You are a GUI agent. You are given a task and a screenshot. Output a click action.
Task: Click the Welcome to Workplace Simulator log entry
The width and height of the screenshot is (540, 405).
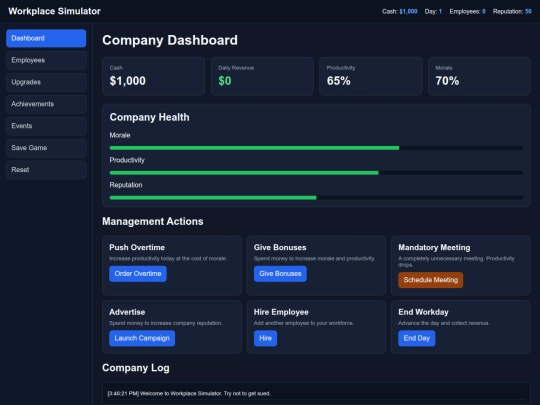[x=189, y=394]
